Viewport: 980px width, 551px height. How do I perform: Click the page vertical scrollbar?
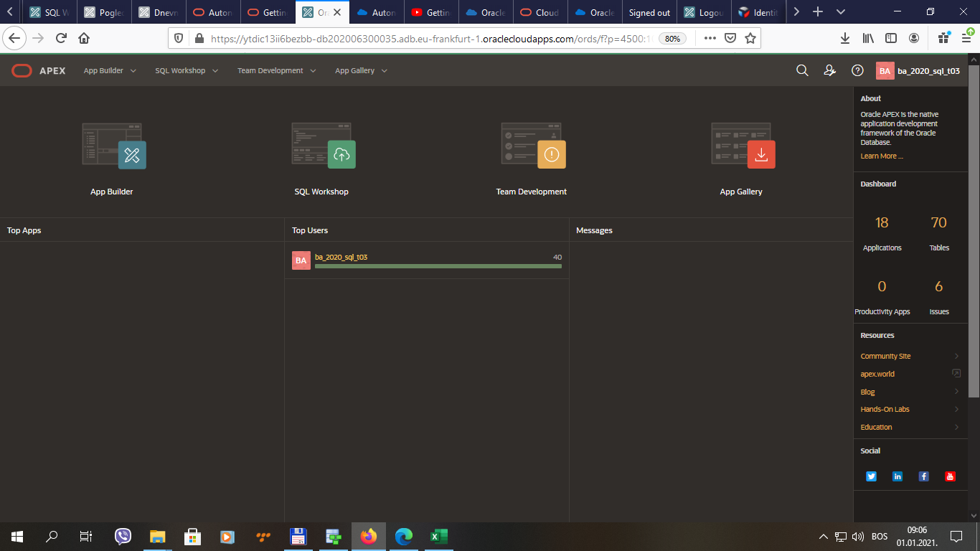974,231
